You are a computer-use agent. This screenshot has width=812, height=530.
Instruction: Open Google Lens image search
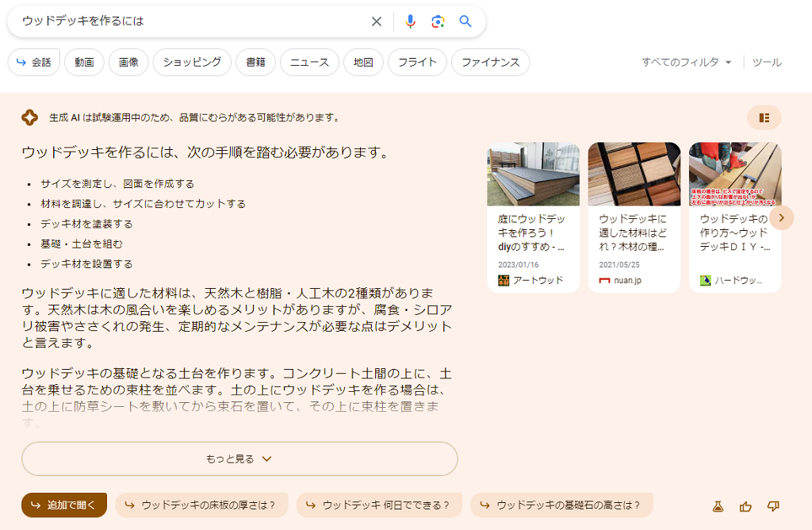tap(438, 21)
